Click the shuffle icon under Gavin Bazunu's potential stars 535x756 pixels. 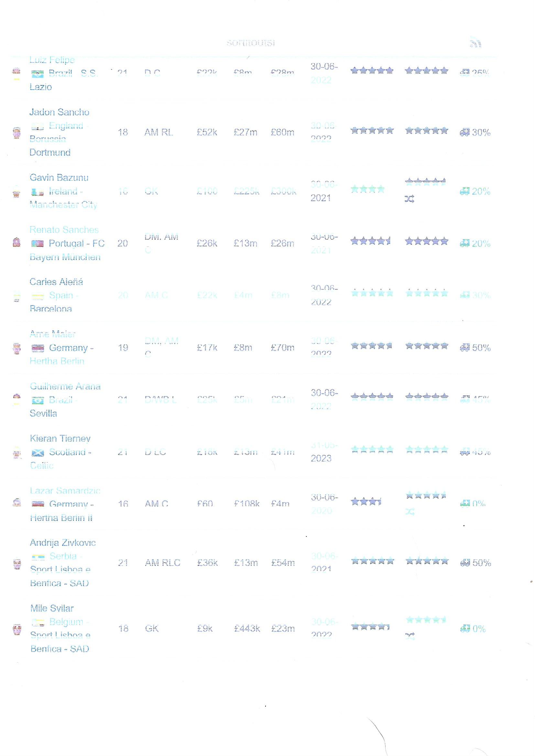[x=409, y=199]
